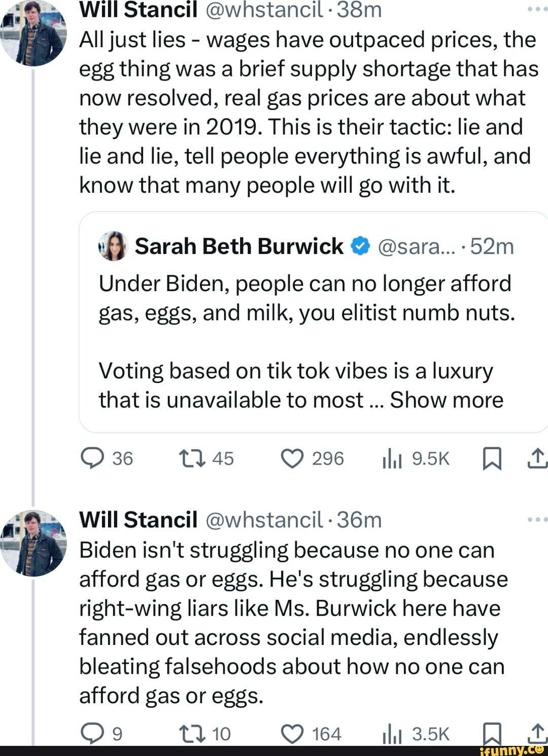The height and width of the screenshot is (756, 548).
Task: Open more options on the 38m tweet
Action: pos(537,10)
